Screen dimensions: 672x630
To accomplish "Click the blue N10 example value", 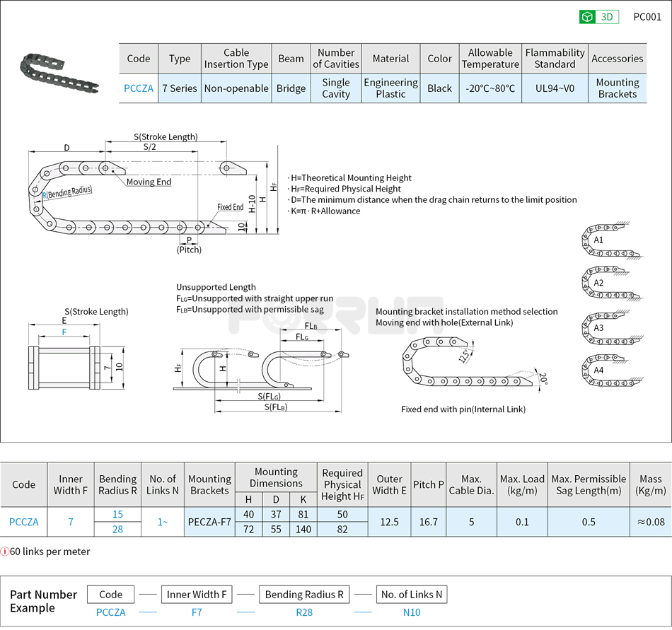I will [411, 612].
